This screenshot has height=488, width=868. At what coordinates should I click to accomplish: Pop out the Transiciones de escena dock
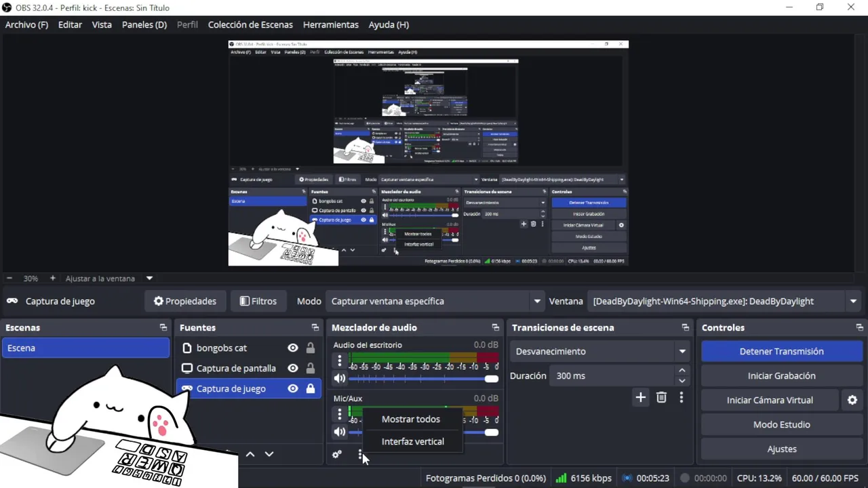point(685,327)
